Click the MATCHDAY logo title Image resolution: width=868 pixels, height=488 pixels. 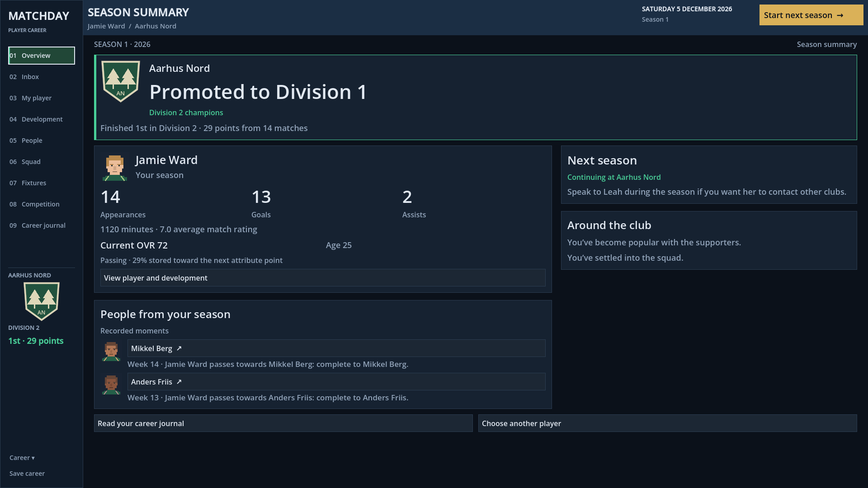point(39,16)
